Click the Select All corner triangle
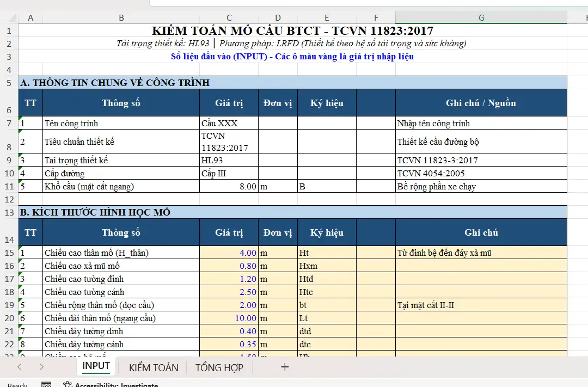Viewport: 588px width, 387px height. [x=9, y=18]
